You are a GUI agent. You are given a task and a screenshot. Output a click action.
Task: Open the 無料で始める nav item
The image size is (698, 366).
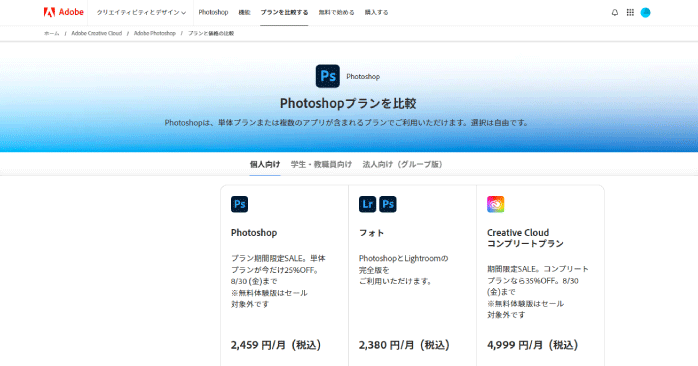click(x=337, y=12)
